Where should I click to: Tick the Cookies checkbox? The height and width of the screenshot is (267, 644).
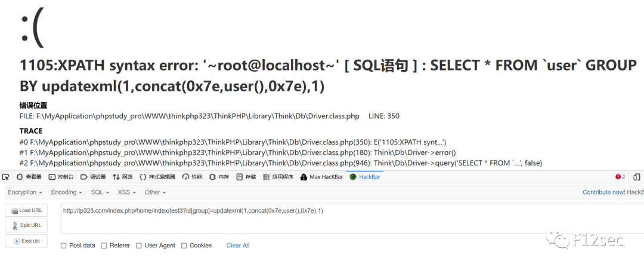[x=184, y=245]
